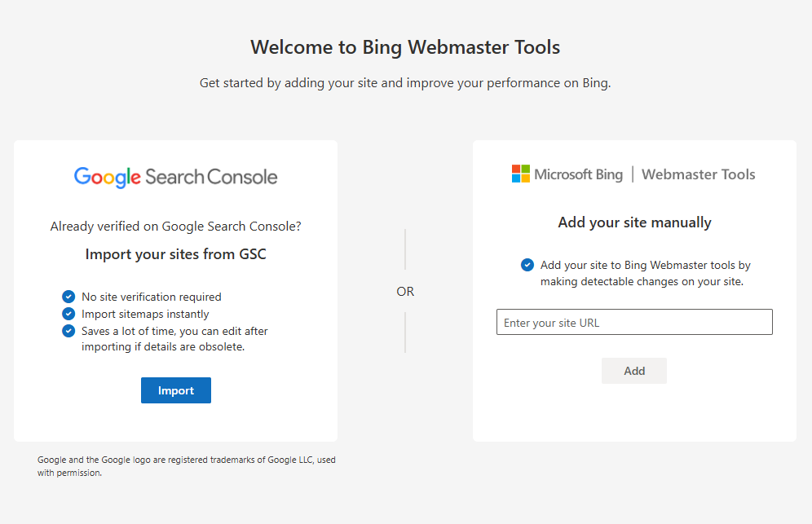Viewport: 812px width, 524px height.
Task: Click the Import button
Action: click(175, 390)
